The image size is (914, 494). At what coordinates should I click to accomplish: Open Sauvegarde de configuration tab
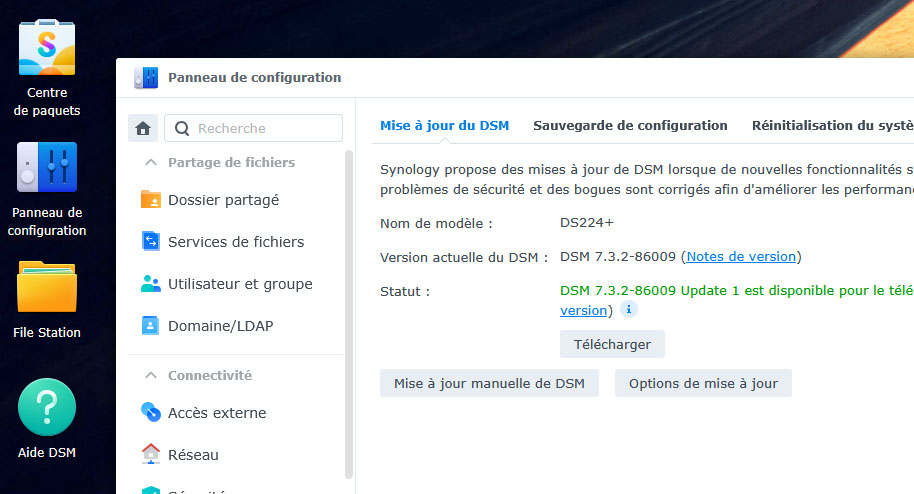[x=630, y=125]
